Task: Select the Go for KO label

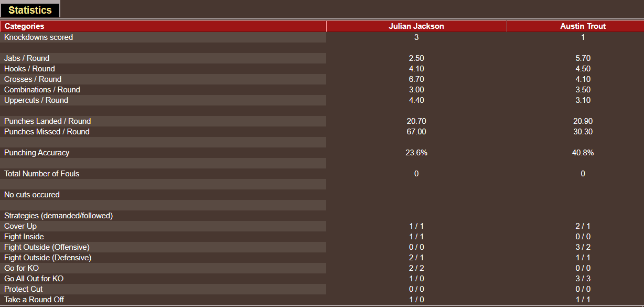Action: [22, 268]
